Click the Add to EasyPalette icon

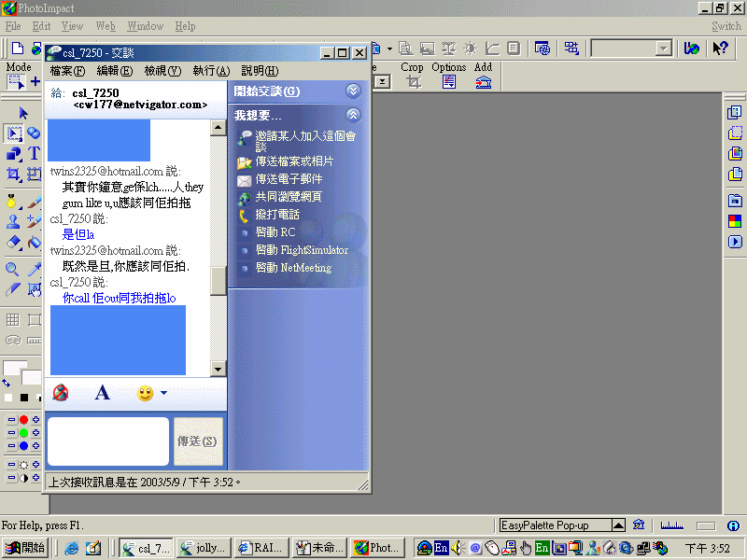coord(484,82)
